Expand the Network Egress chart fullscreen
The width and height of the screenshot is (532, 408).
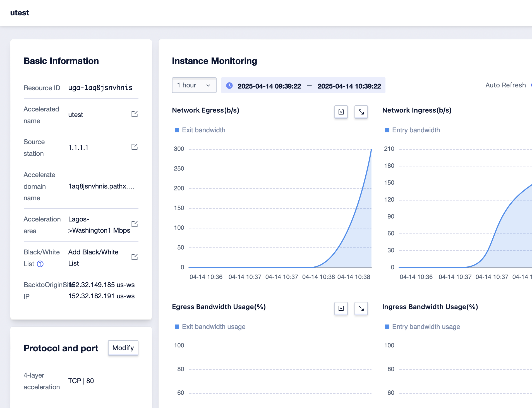(x=361, y=112)
